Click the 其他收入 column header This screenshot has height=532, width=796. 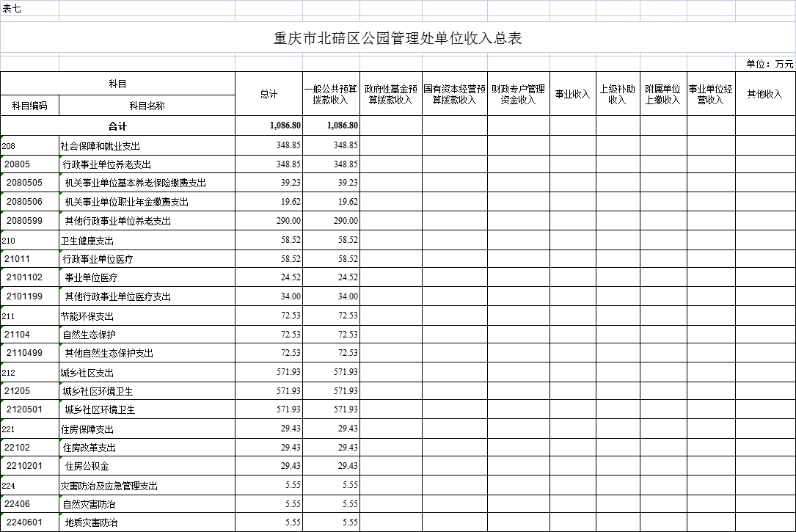pos(765,94)
